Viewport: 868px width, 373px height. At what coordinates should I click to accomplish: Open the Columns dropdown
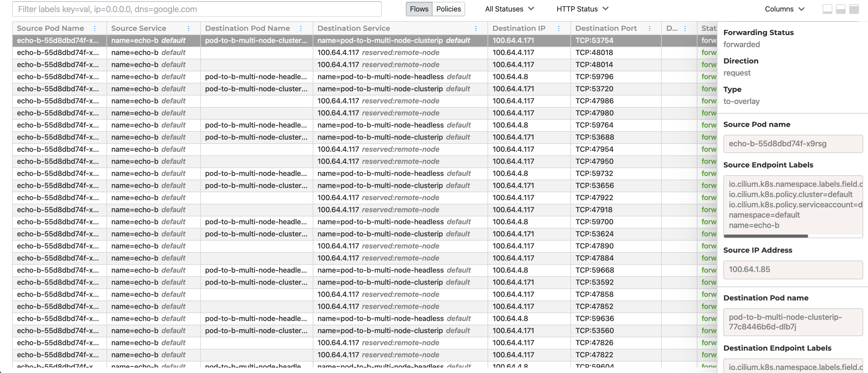pyautogui.click(x=785, y=9)
